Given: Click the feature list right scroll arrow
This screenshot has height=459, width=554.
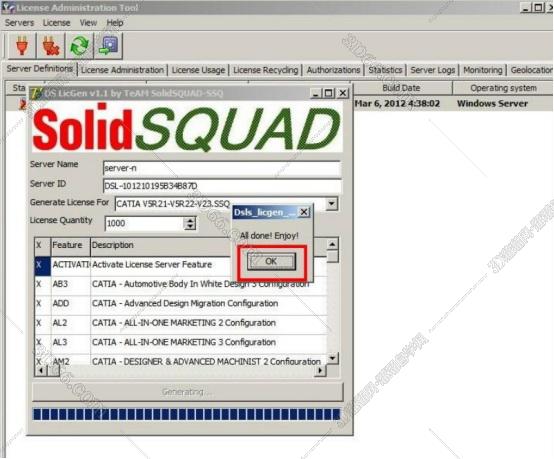Looking at the screenshot, I should coord(320,370).
